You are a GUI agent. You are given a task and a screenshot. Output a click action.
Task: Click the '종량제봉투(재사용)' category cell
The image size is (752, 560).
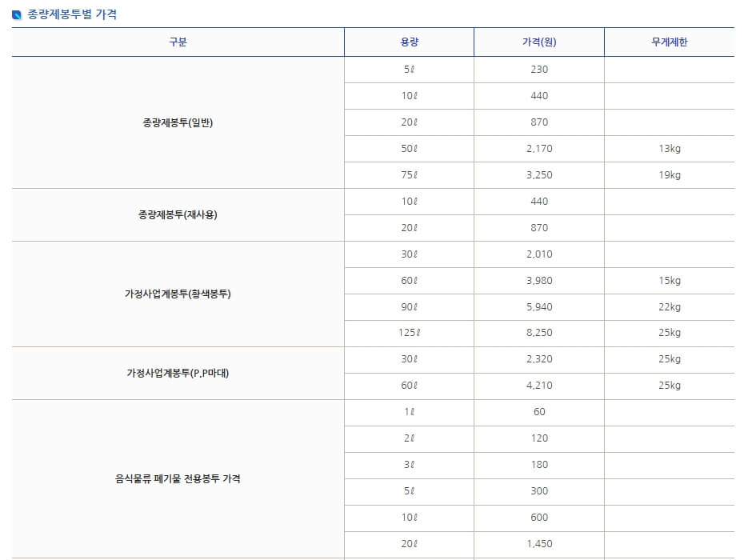click(x=178, y=214)
